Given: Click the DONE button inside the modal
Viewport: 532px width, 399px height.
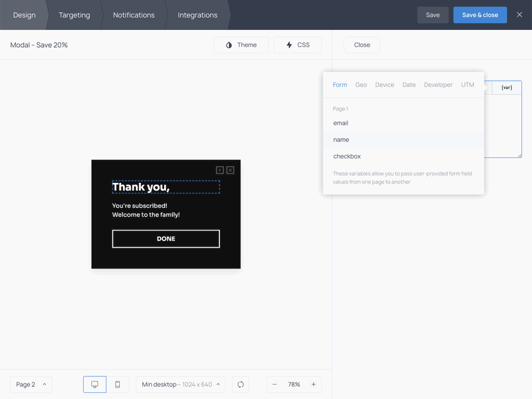Looking at the screenshot, I should point(166,238).
